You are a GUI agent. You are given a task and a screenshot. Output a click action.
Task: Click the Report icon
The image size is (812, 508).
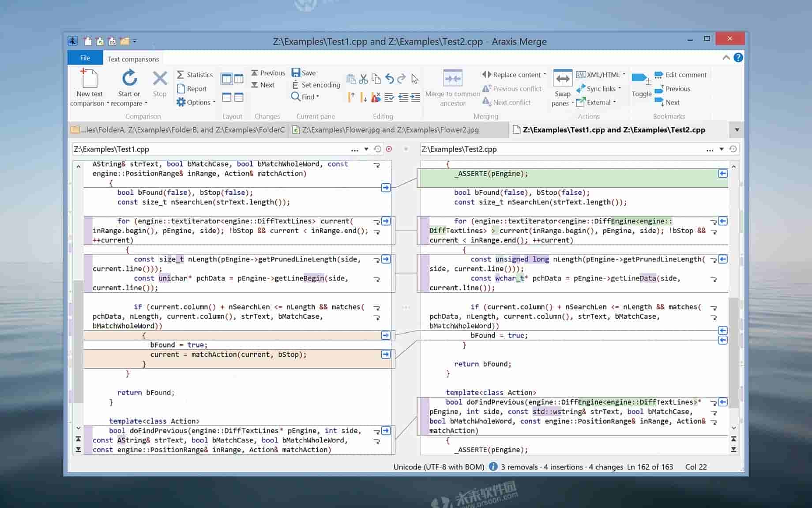tap(181, 89)
